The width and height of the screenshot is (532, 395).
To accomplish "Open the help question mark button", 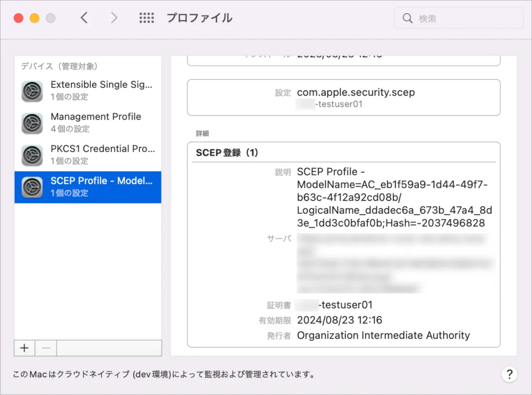I will tap(509, 374).
